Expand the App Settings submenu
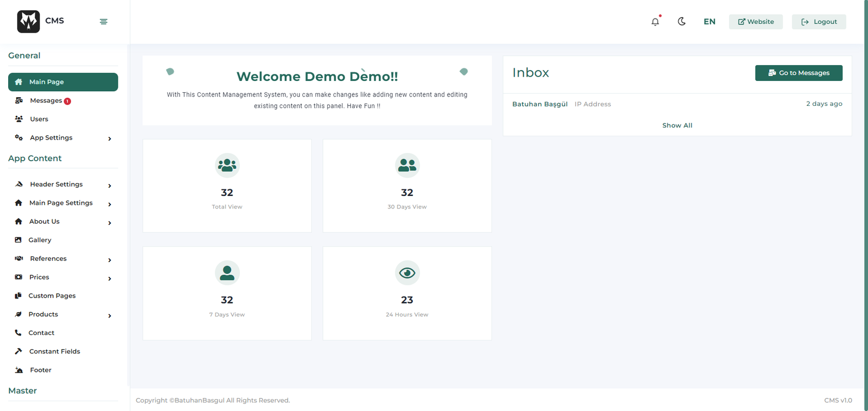 (x=110, y=138)
